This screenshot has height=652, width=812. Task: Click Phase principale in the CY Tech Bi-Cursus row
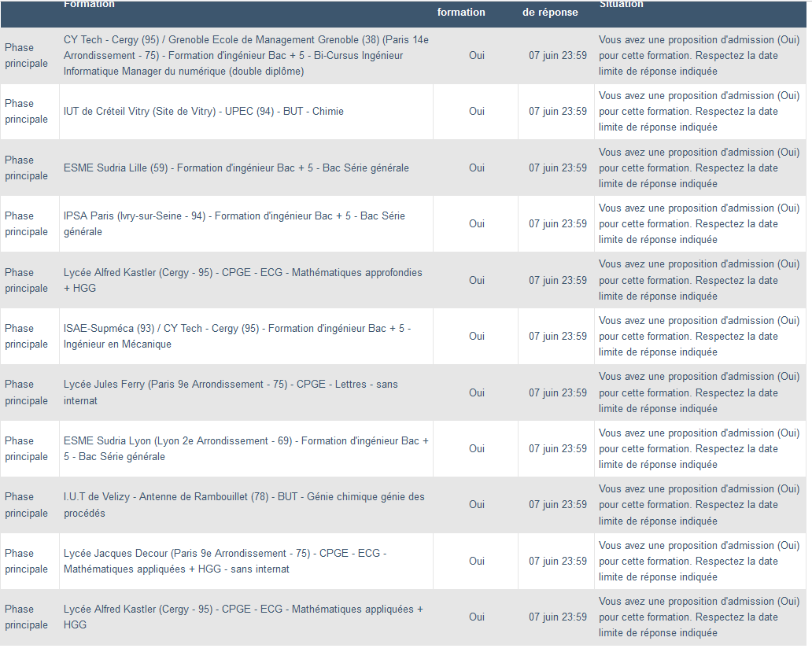pos(27,55)
